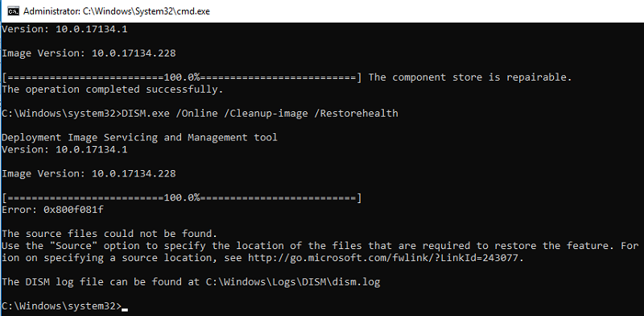
Task: Open the cmd.exe title bar icon menu
Action: pos(13,11)
